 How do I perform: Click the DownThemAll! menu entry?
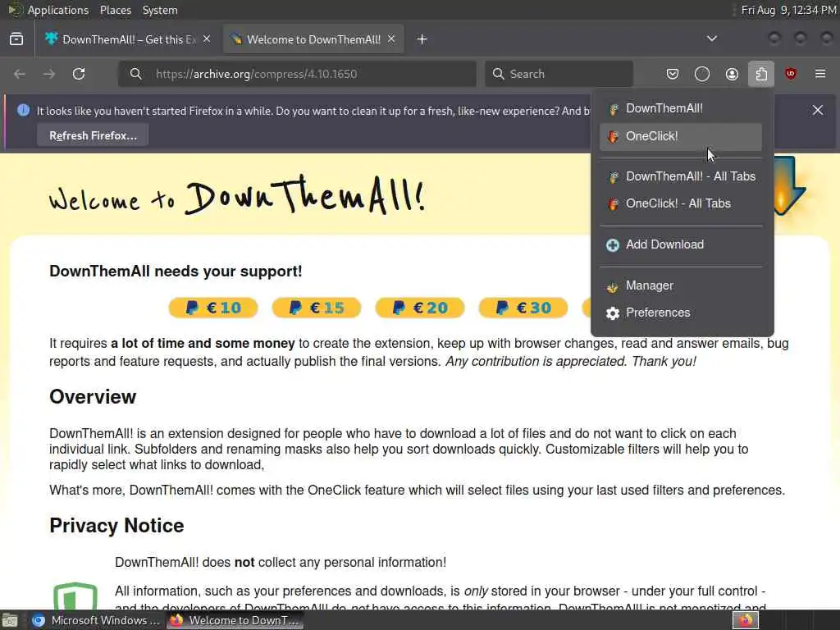(680, 109)
